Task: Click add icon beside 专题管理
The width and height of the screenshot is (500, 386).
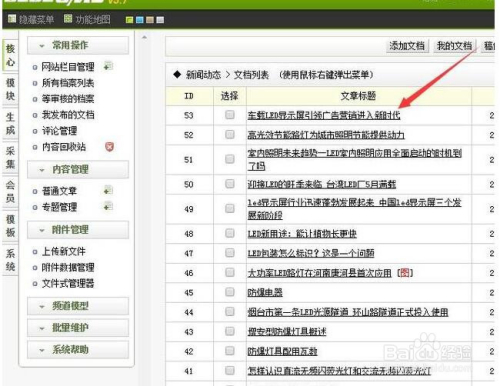Action: click(x=108, y=206)
